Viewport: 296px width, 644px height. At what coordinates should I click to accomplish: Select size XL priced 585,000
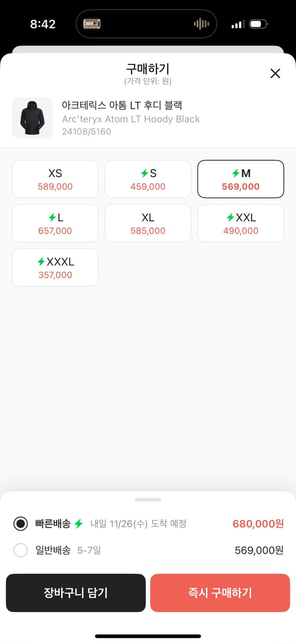point(148,223)
